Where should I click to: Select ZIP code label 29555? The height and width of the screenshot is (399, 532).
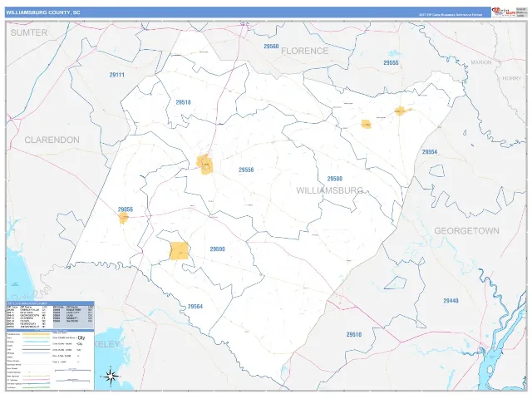coord(391,63)
